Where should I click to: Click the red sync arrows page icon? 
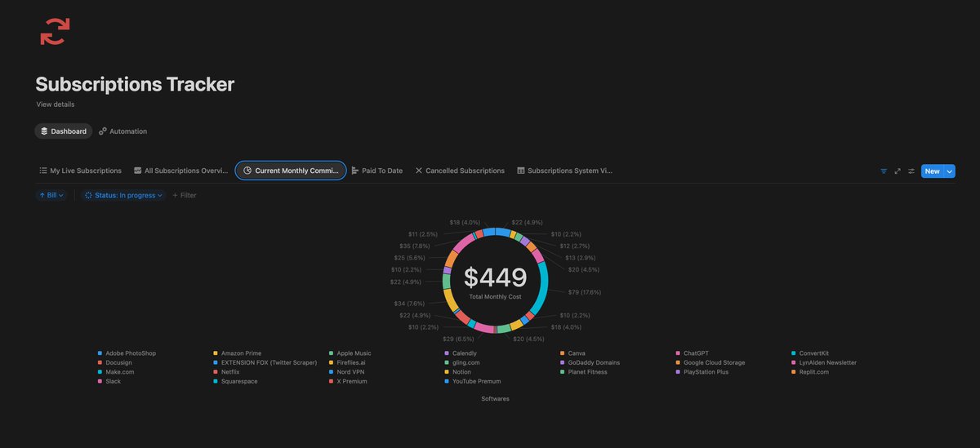pyautogui.click(x=55, y=30)
